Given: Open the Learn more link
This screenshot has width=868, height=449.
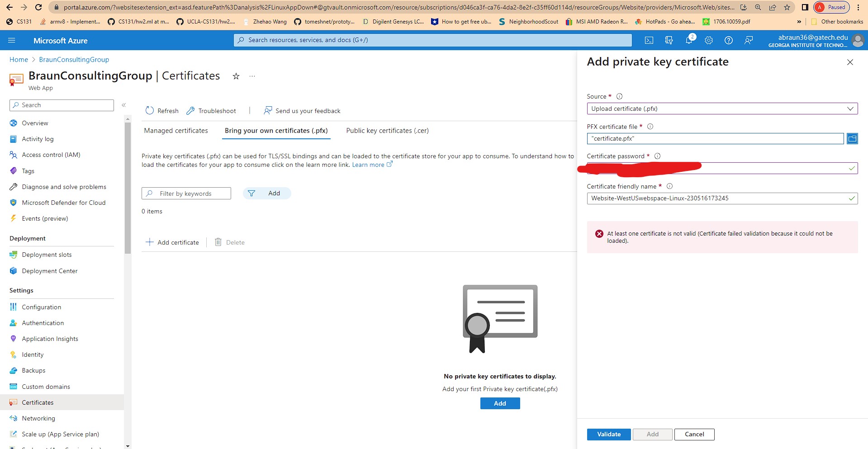Looking at the screenshot, I should point(372,165).
